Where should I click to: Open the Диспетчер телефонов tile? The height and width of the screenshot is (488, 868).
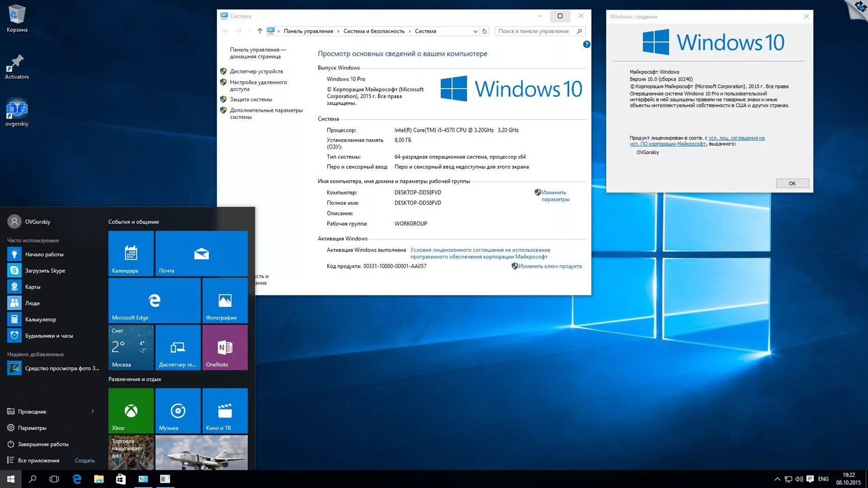178,347
